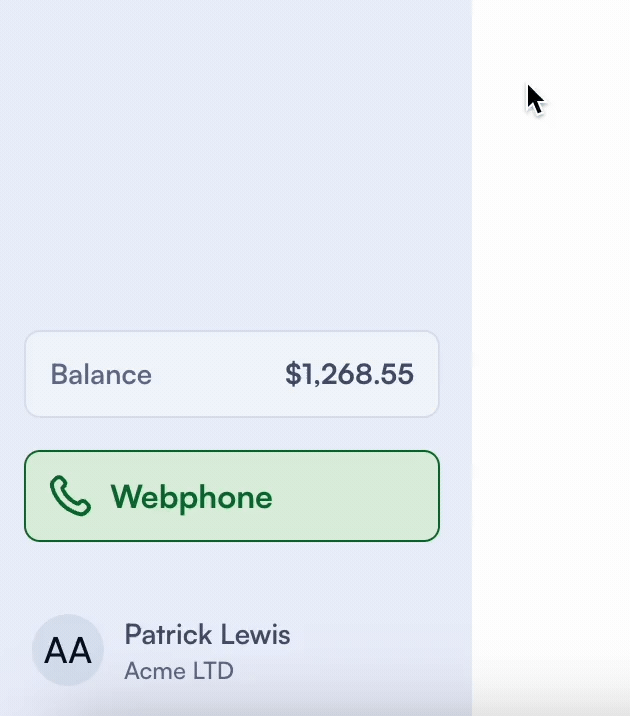
Task: Click the Webphone text label
Action: [191, 497]
